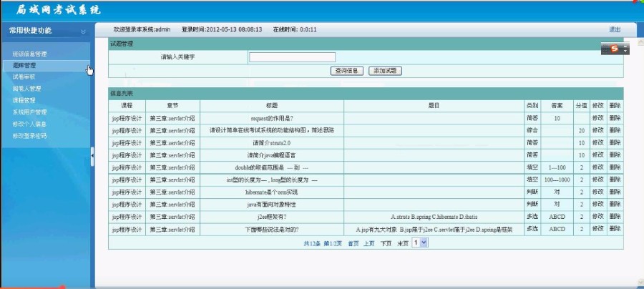Click the 题目 column header

pos(434,105)
